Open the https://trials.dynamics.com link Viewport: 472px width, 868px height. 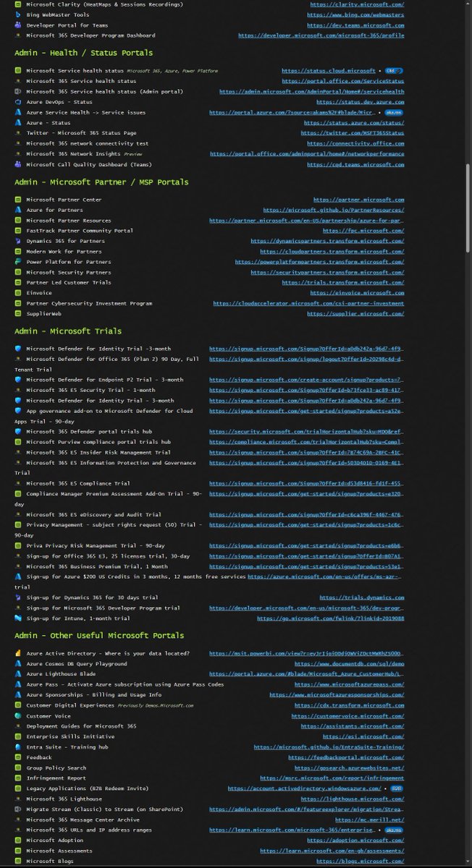(x=362, y=597)
